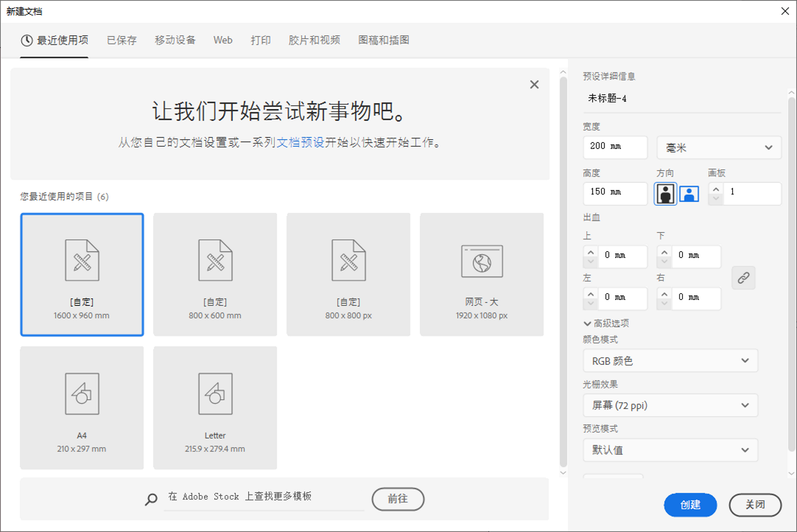797x532 pixels.
Task: Click the search magnifier icon for Adobe Stock
Action: pyautogui.click(x=151, y=499)
